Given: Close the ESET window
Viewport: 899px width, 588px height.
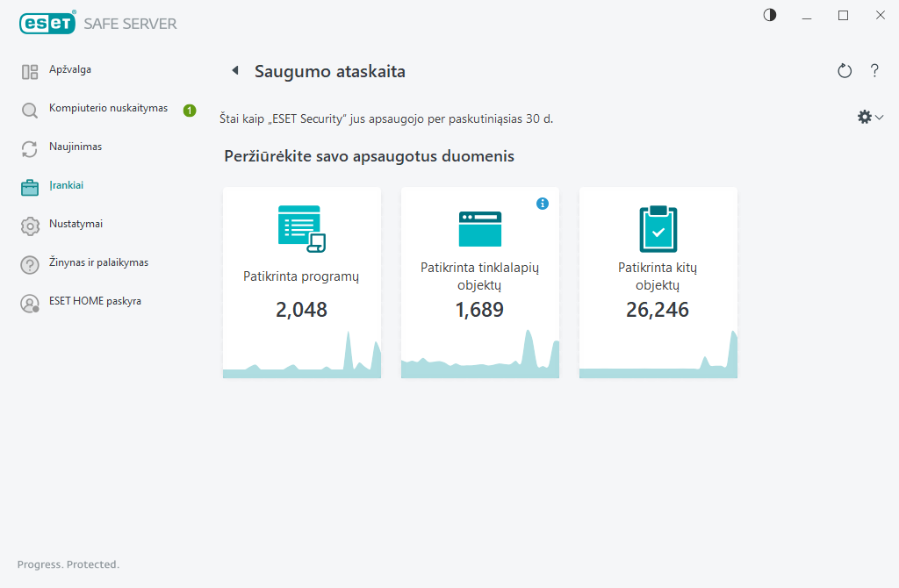Looking at the screenshot, I should coord(880,16).
